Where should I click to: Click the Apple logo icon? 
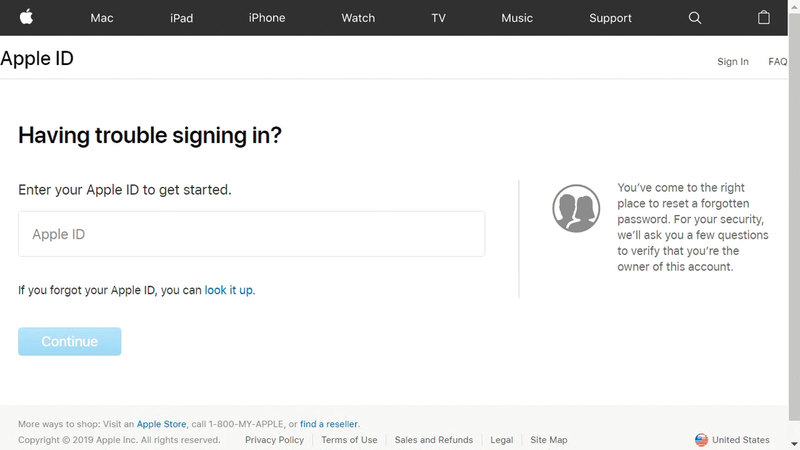coord(26,17)
